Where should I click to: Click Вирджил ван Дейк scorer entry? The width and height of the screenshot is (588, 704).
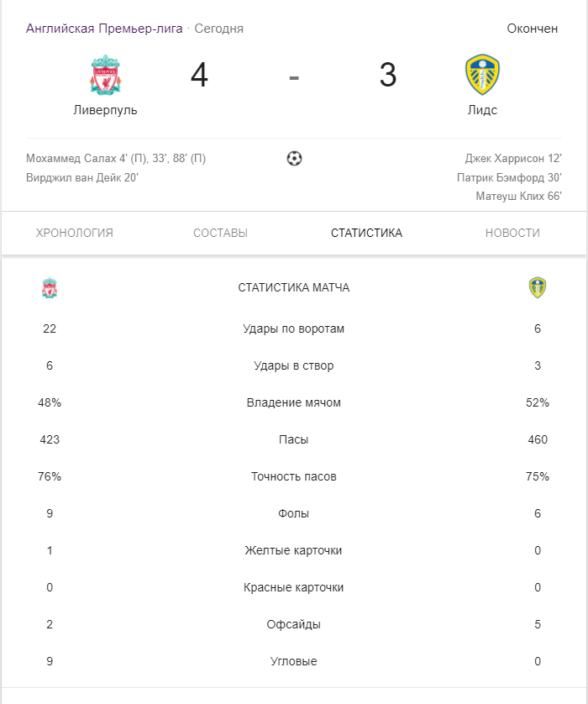pos(82,177)
